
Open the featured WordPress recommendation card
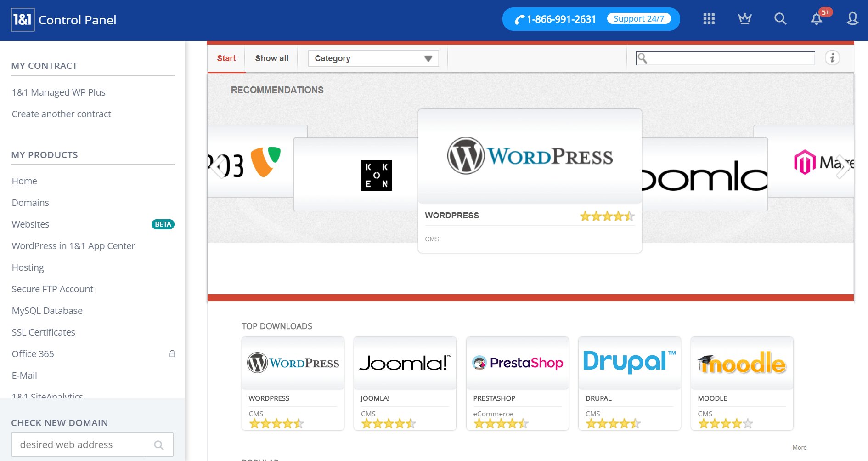pyautogui.click(x=530, y=181)
